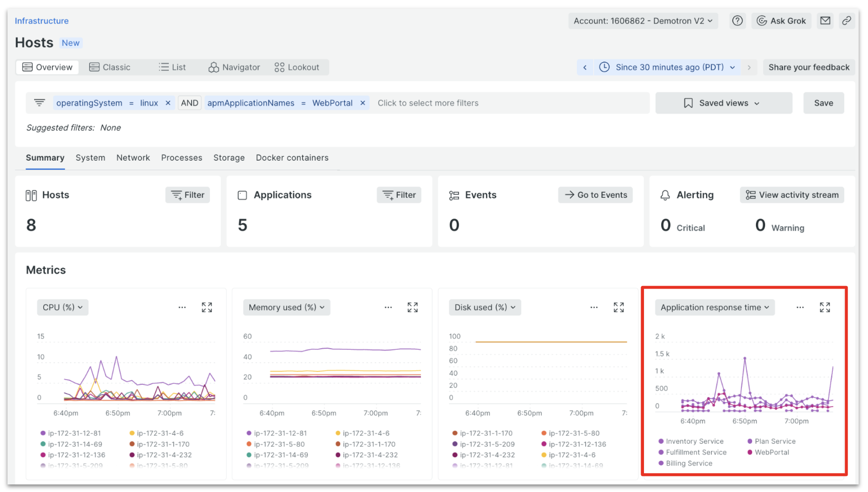
Task: Open the Since 30 minutes ago time picker
Action: [668, 68]
